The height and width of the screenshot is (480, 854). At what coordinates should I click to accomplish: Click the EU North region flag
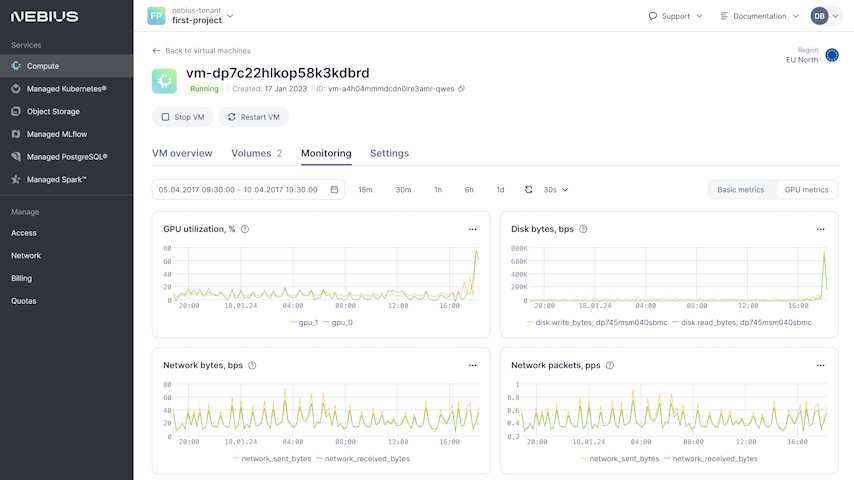click(832, 55)
